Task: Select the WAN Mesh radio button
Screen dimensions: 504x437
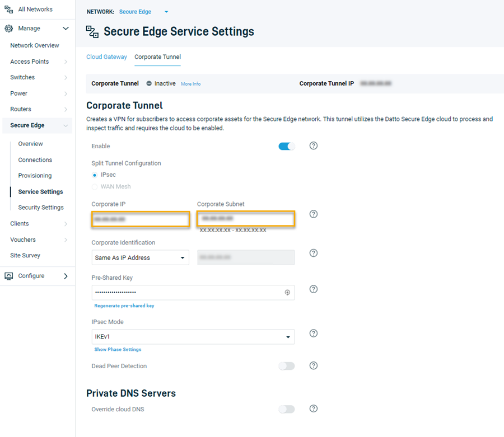Action: click(x=95, y=187)
